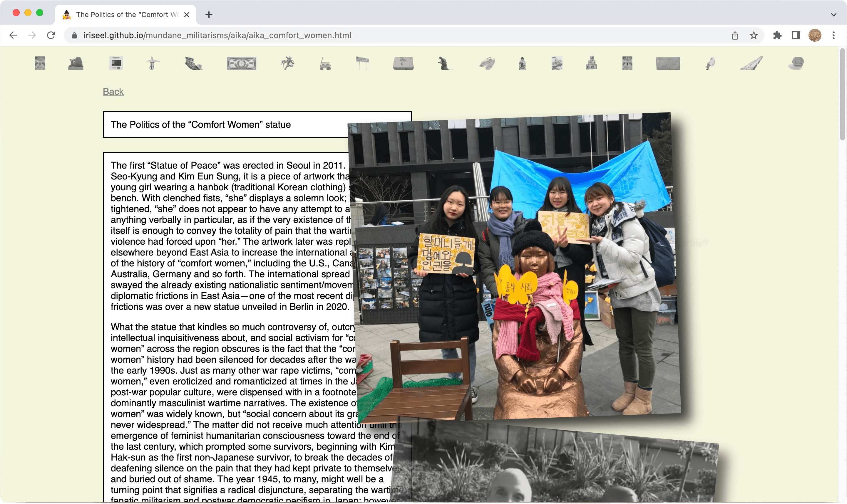Open the sandals icon entry

pos(487,63)
